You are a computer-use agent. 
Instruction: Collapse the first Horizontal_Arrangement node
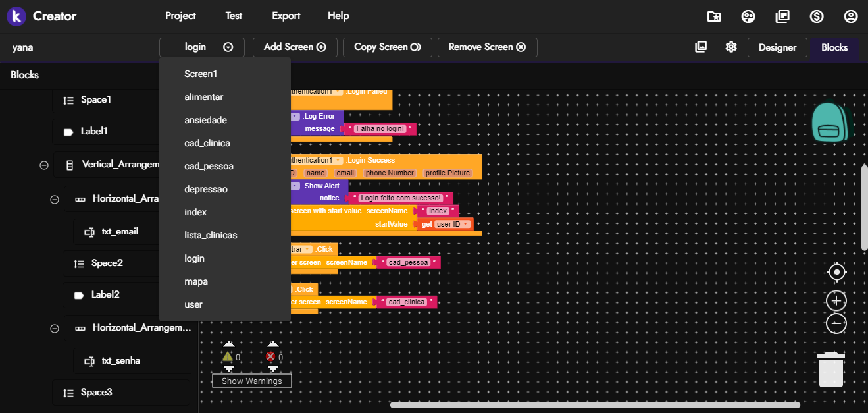[55, 199]
